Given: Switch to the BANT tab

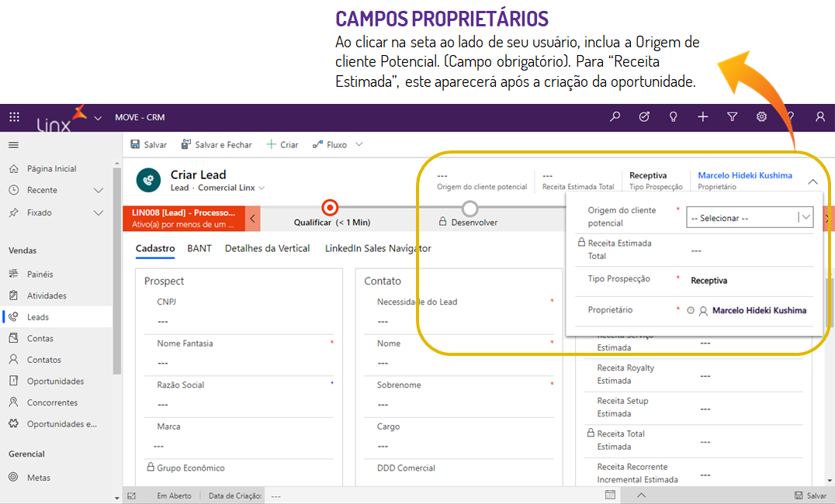Looking at the screenshot, I should tap(199, 249).
